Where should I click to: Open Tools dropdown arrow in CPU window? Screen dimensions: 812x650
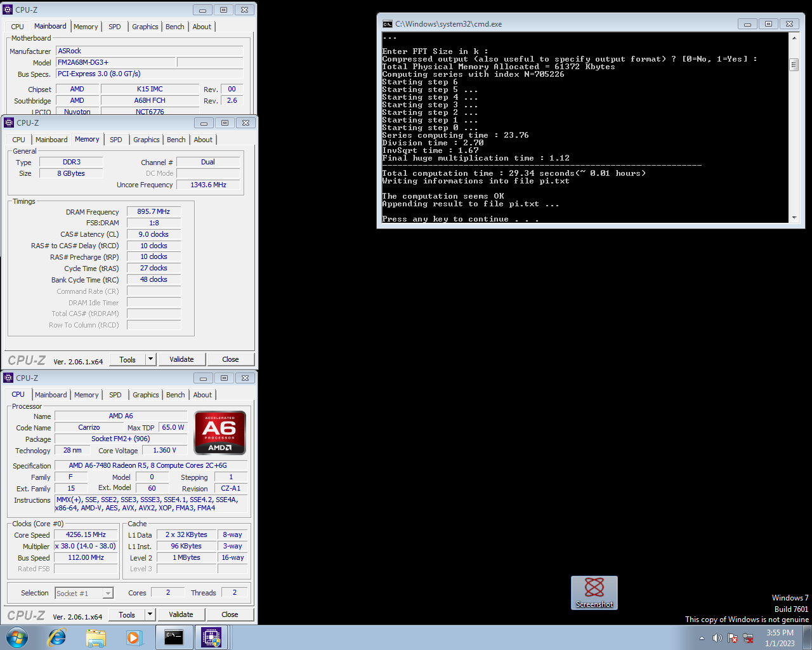[x=150, y=614]
